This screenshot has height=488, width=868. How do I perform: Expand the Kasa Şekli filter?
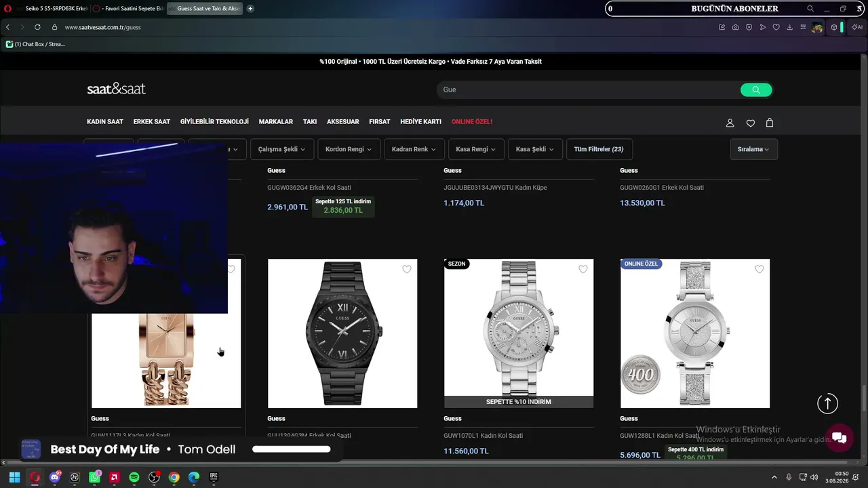point(535,149)
